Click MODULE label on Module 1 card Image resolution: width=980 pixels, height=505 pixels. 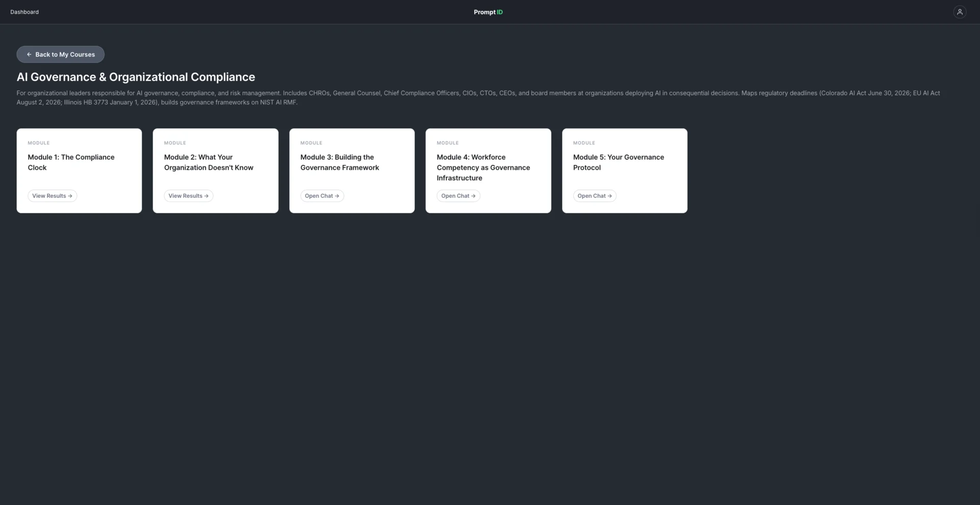point(39,143)
